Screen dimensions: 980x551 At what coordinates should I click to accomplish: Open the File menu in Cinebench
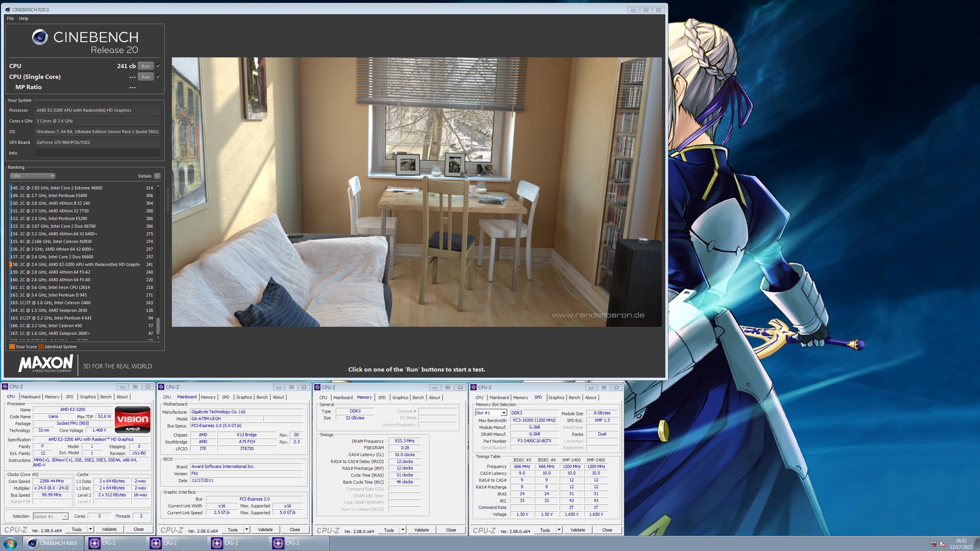click(x=10, y=18)
